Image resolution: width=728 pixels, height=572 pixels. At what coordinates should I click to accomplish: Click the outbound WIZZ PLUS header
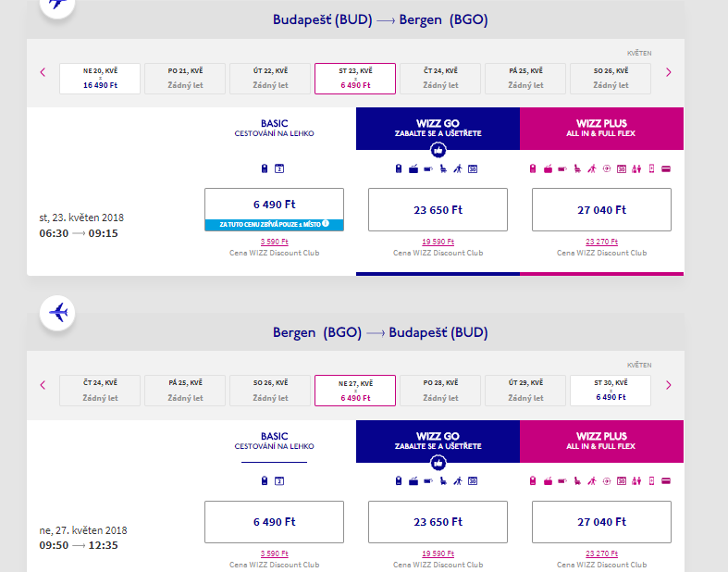tap(601, 128)
